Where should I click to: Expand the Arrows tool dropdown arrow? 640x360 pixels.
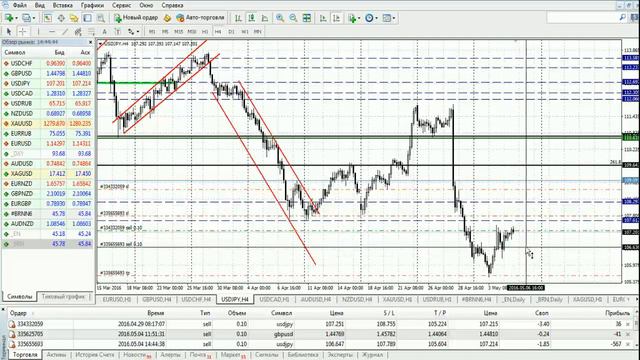[x=138, y=32]
